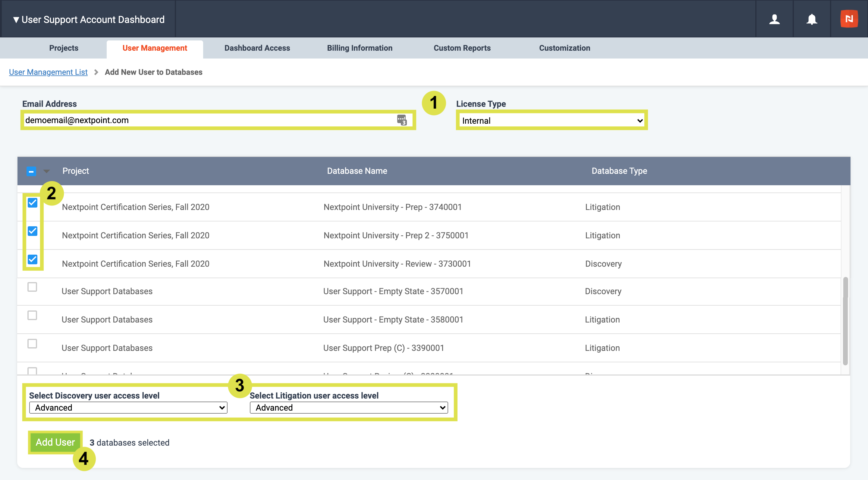Viewport: 868px width, 480px height.
Task: Click the 3 databases selected status text
Action: point(129,443)
